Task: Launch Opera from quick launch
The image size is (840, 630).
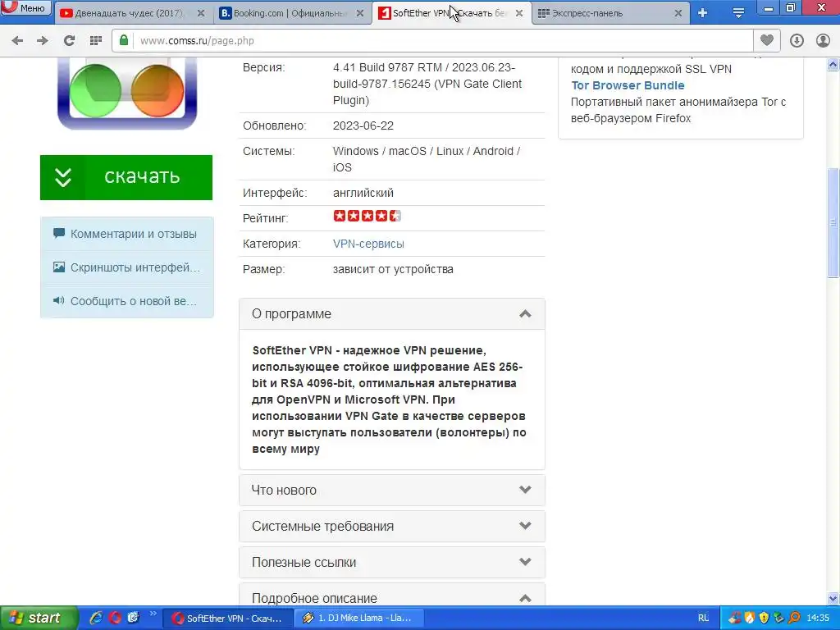Action: coord(115,618)
